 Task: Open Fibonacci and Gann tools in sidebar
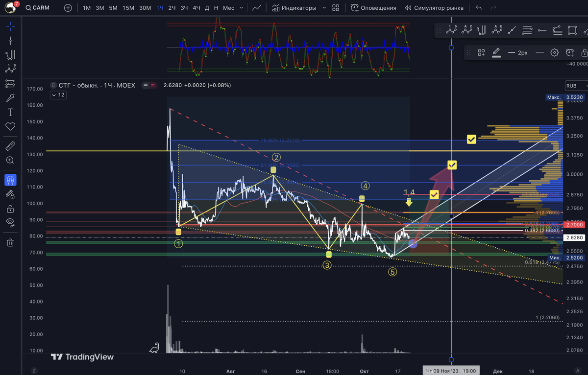pos(10,55)
